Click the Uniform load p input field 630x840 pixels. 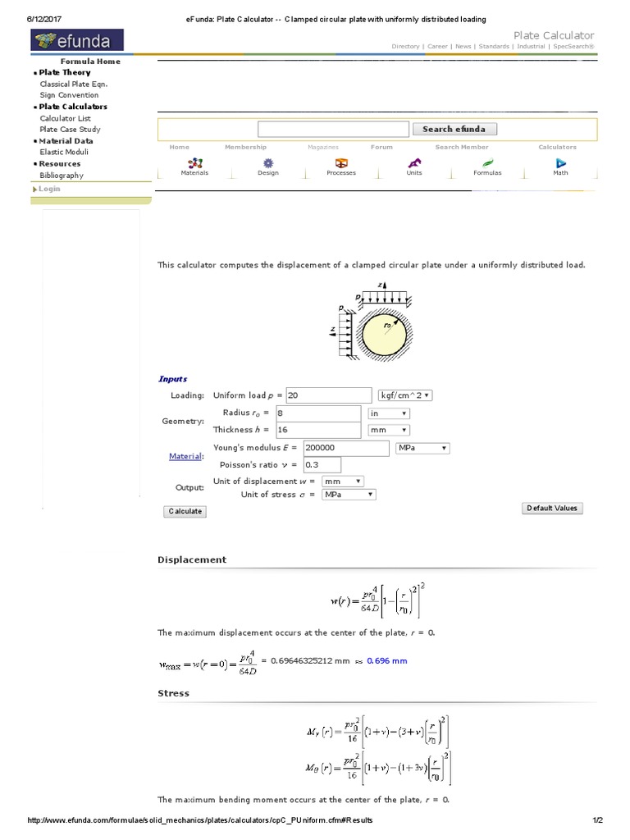pos(329,395)
